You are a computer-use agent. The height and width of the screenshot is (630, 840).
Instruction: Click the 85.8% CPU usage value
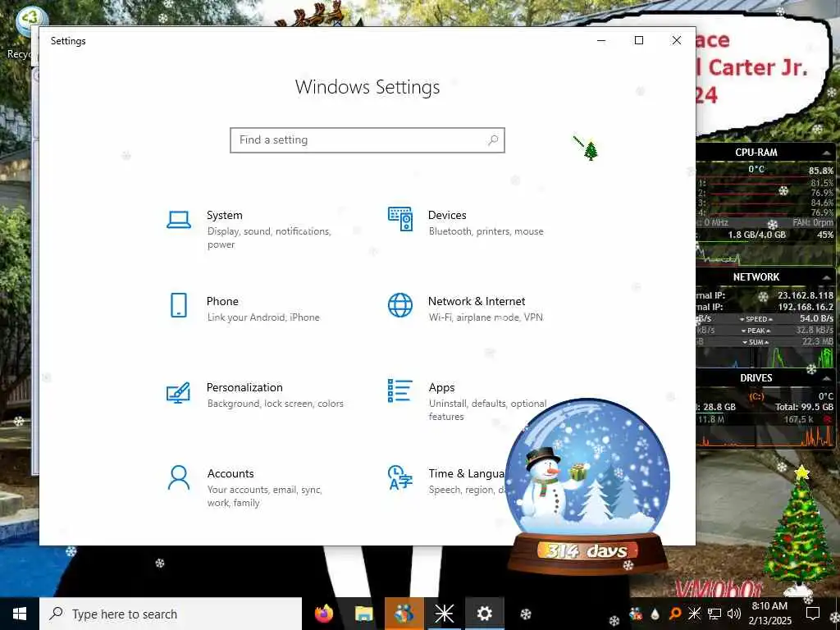[820, 171]
